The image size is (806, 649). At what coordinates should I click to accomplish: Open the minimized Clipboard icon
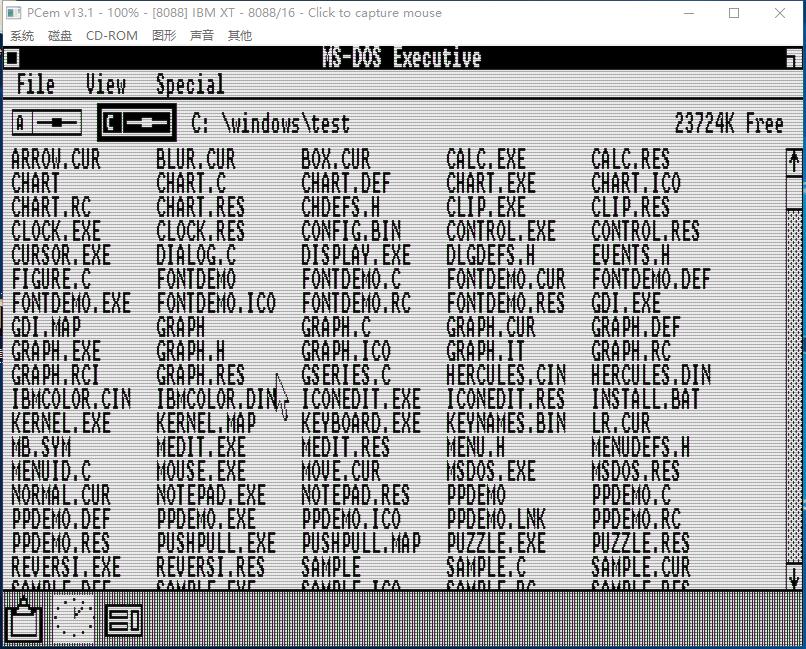(x=24, y=619)
